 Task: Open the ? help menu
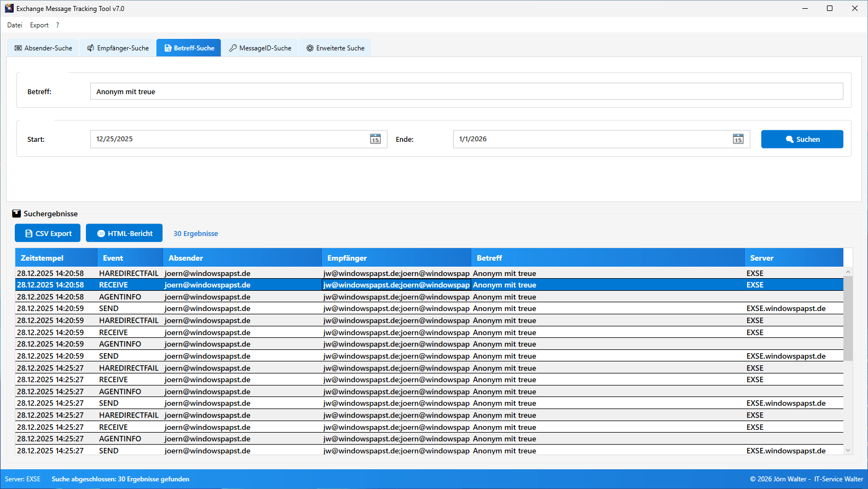coord(57,25)
